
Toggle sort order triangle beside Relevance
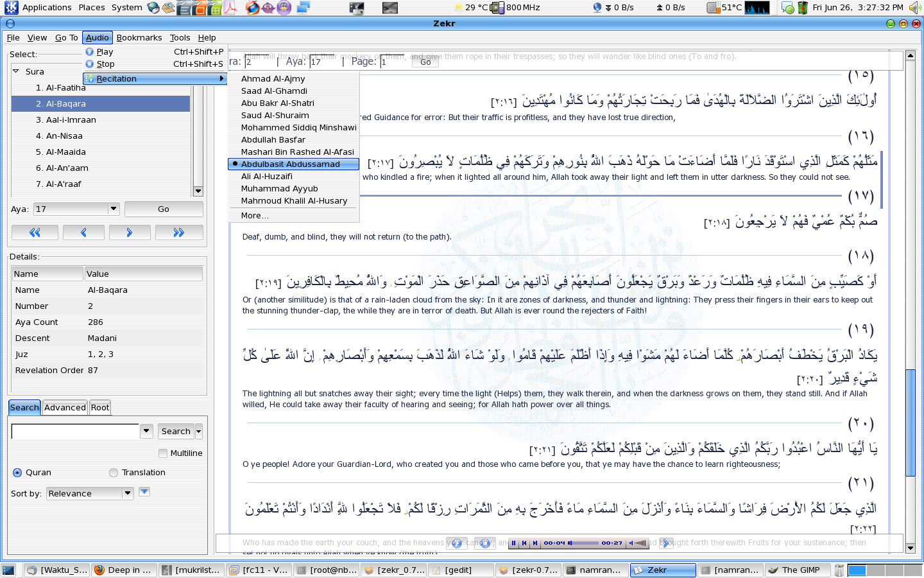point(144,492)
